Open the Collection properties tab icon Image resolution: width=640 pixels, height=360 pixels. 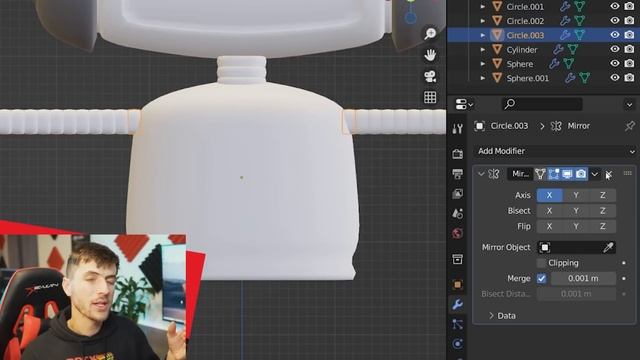click(458, 259)
